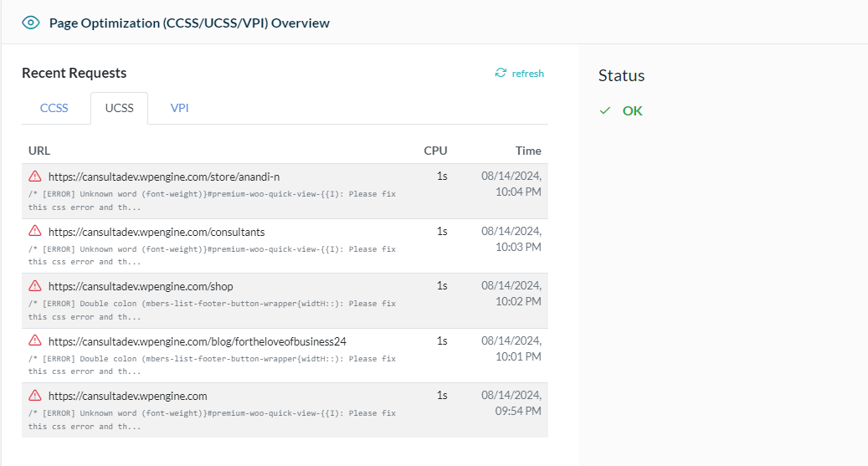Select the root URL https://cansultadev.wpengine.com
The image size is (868, 466).
128,396
